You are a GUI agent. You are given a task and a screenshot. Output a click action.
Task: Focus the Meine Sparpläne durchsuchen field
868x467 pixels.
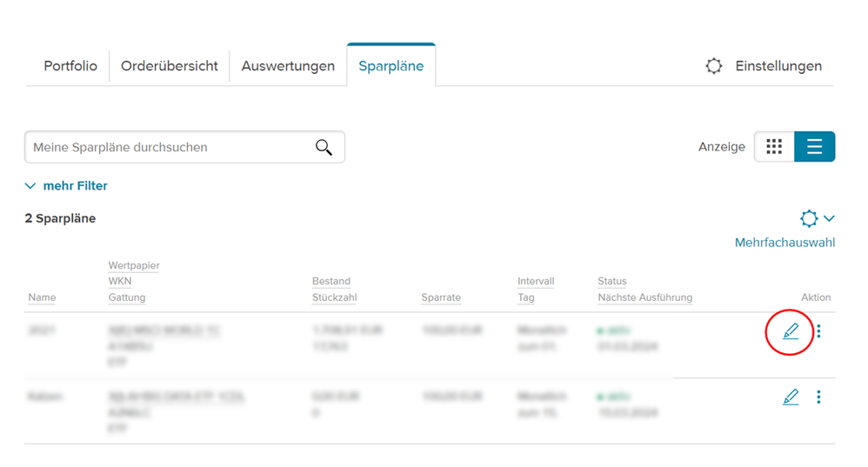point(184,147)
